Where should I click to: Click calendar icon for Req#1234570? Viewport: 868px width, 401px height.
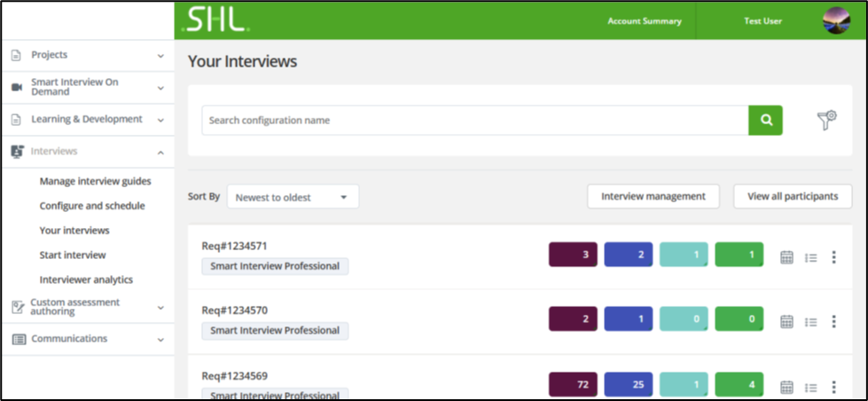786,322
